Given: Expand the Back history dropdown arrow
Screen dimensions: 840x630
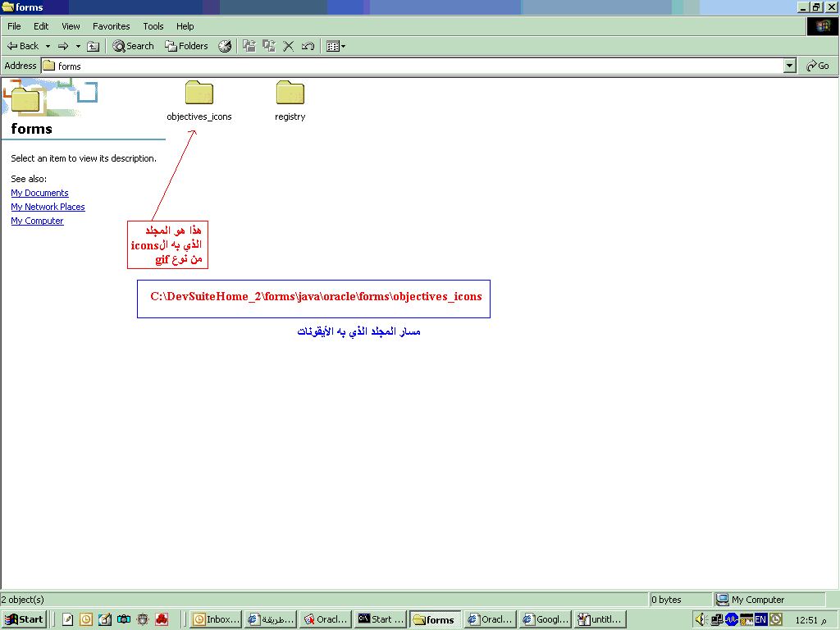Looking at the screenshot, I should 48,46.
